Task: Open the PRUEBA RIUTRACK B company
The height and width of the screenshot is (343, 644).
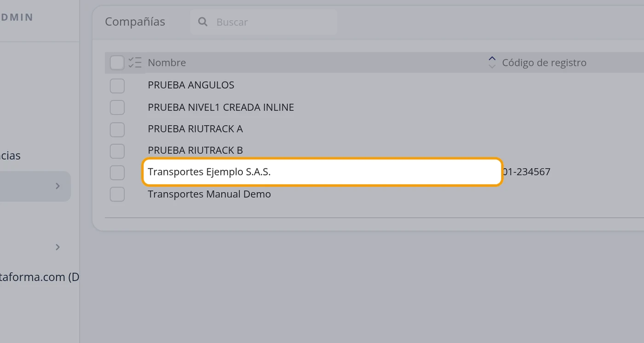Action: pos(195,151)
